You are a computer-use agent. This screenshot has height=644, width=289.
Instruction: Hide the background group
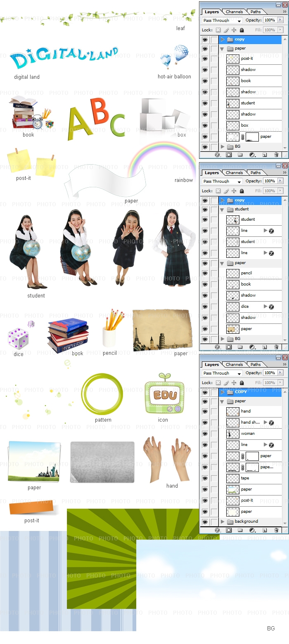coord(205,521)
